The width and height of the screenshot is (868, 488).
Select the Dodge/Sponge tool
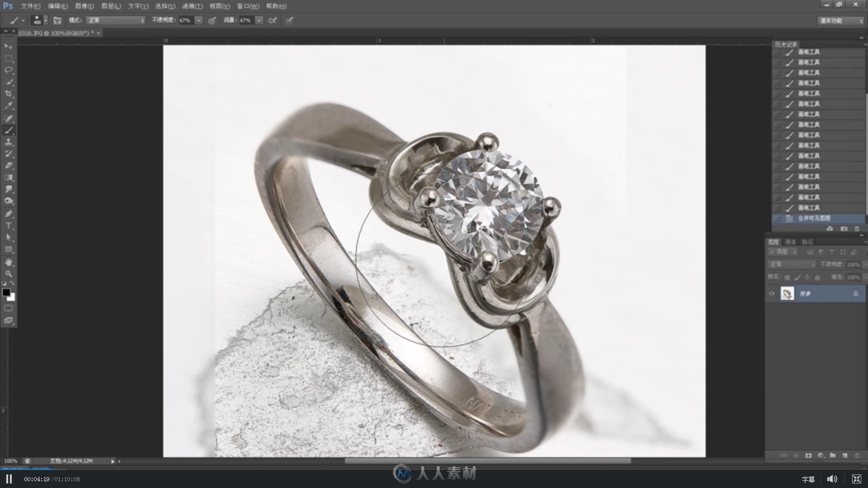(9, 201)
